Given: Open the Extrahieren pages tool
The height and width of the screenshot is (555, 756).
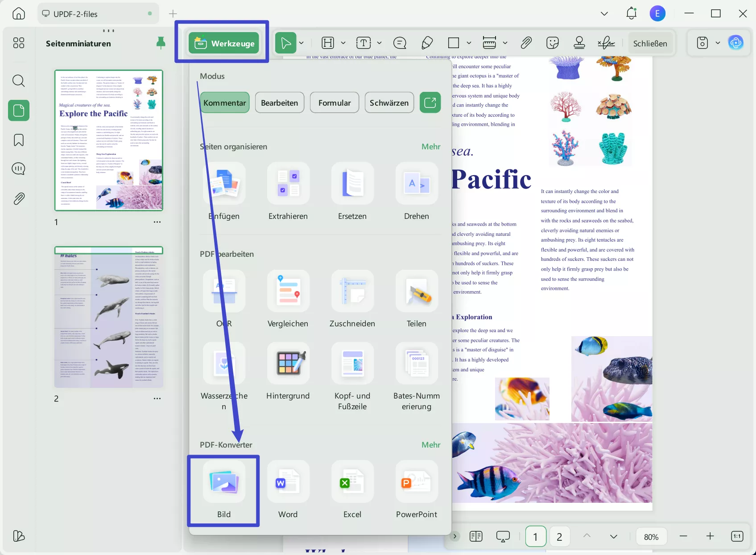Looking at the screenshot, I should point(288,192).
